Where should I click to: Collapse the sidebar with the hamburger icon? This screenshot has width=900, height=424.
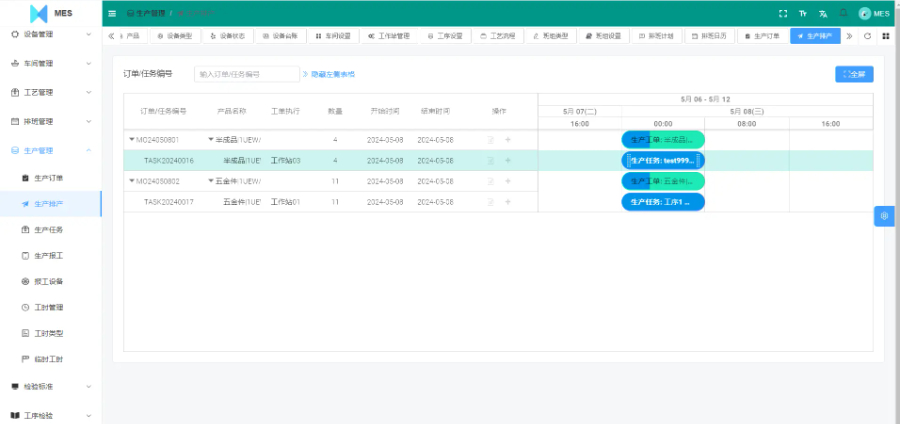tap(112, 13)
